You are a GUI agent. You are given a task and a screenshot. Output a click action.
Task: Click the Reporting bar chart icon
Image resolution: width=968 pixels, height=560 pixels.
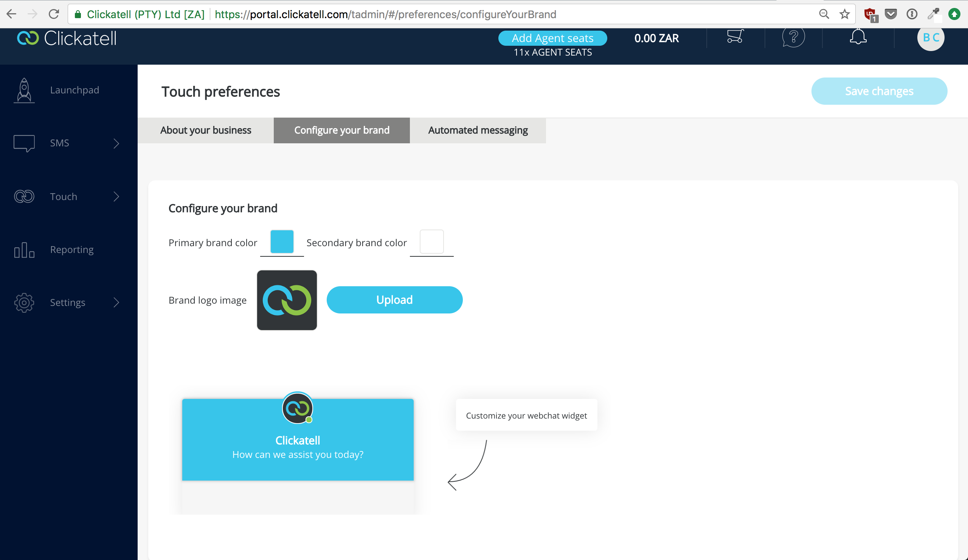coord(24,250)
